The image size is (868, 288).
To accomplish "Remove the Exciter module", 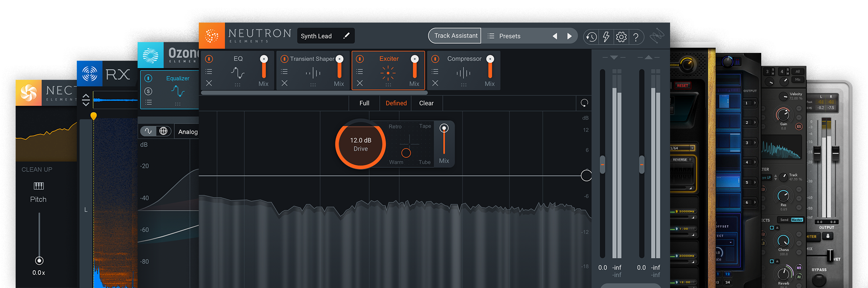I will (x=360, y=83).
